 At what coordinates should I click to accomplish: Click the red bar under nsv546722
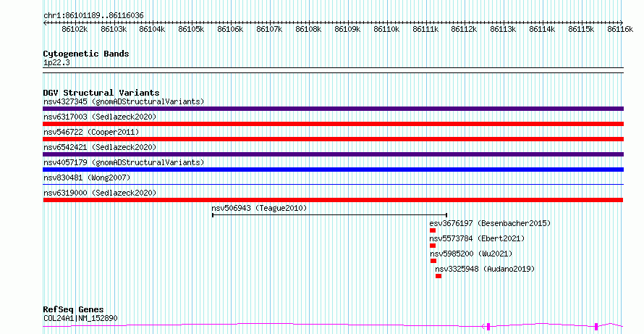[333, 139]
